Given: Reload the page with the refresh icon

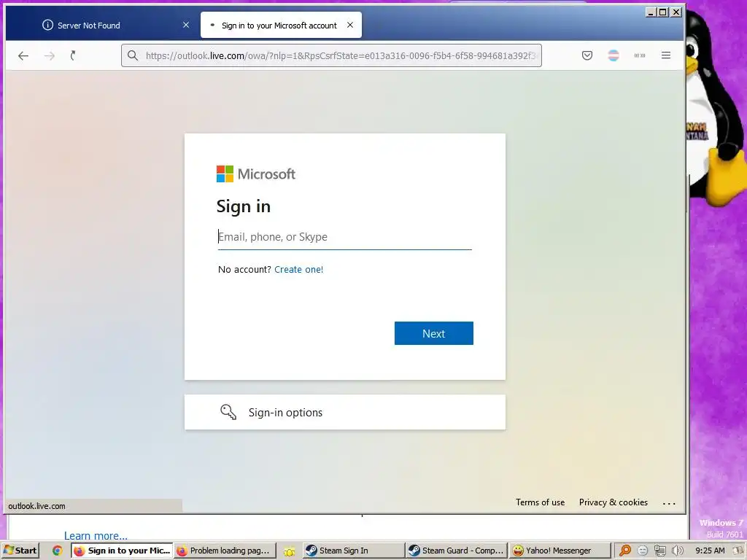Looking at the screenshot, I should tap(73, 55).
